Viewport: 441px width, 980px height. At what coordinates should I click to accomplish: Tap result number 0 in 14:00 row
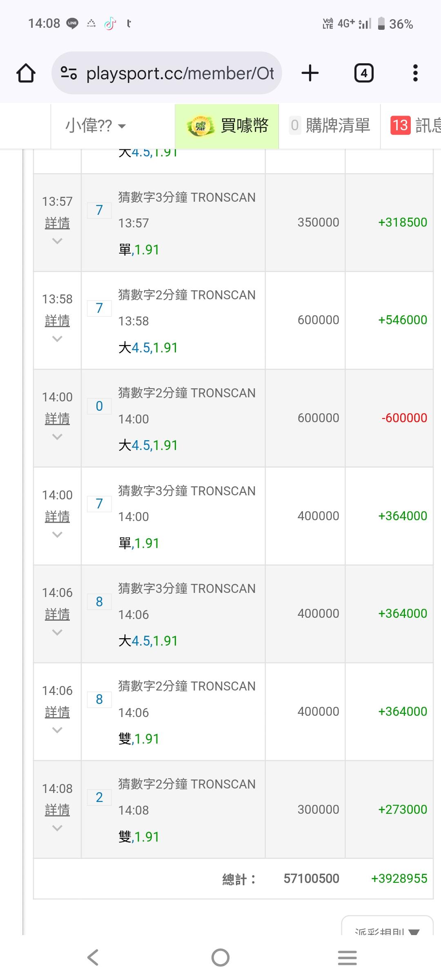point(99,406)
